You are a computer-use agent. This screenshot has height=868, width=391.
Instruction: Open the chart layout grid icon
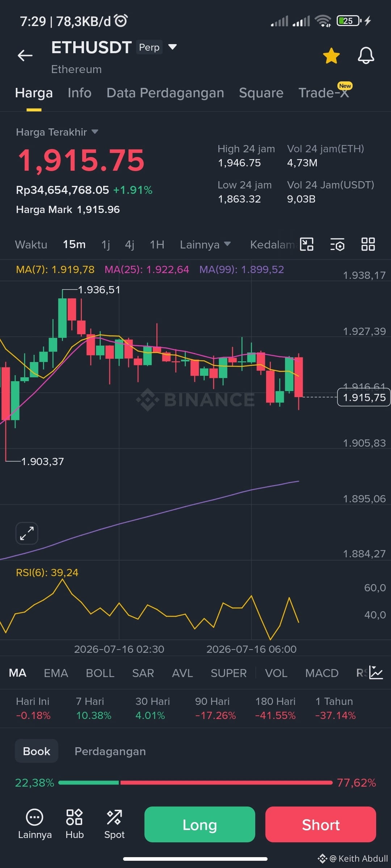(368, 244)
